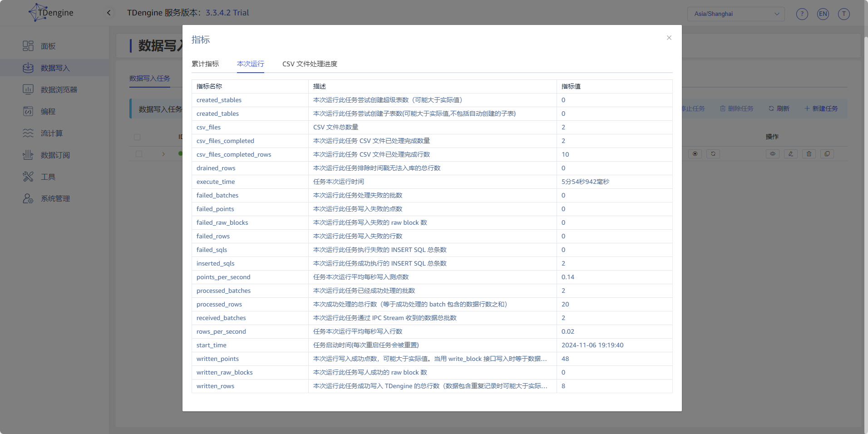Open the 面板 dashboard sidebar icon
The width and height of the screenshot is (868, 434).
click(x=28, y=46)
